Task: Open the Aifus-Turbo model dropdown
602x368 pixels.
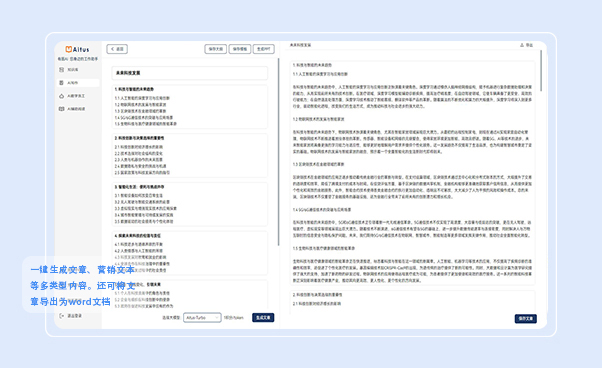Action: pyautogui.click(x=202, y=318)
